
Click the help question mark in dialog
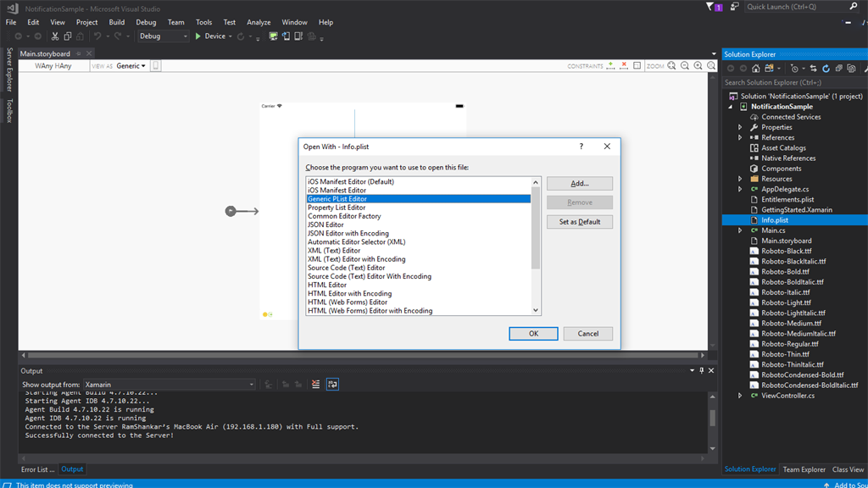point(581,147)
